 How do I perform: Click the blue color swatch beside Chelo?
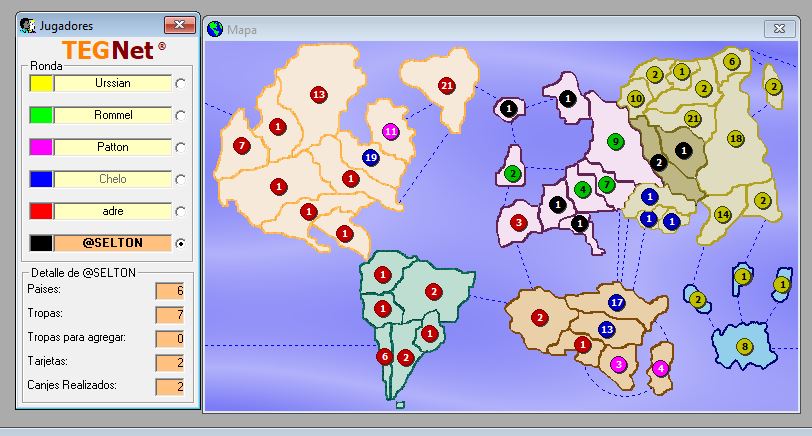tap(40, 179)
